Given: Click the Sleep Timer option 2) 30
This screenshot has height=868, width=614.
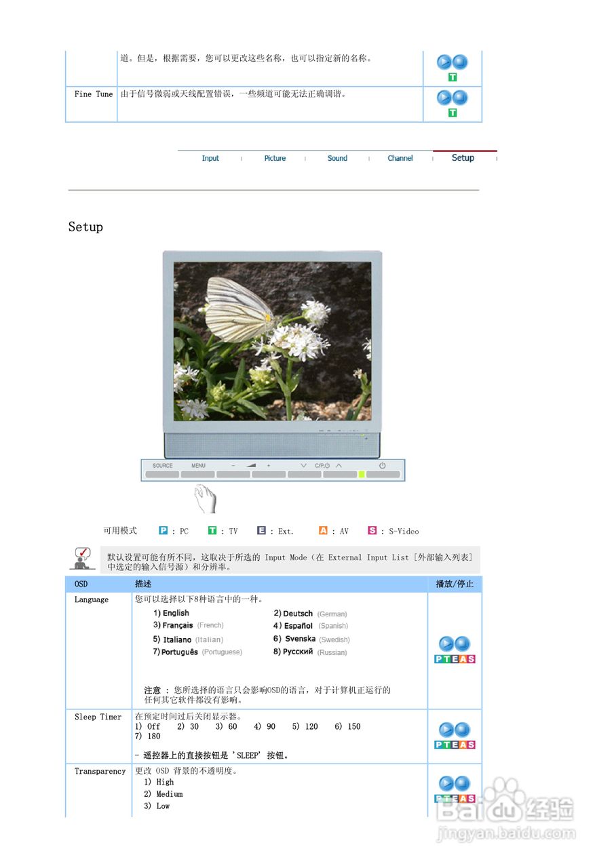Looking at the screenshot, I should point(188,726).
